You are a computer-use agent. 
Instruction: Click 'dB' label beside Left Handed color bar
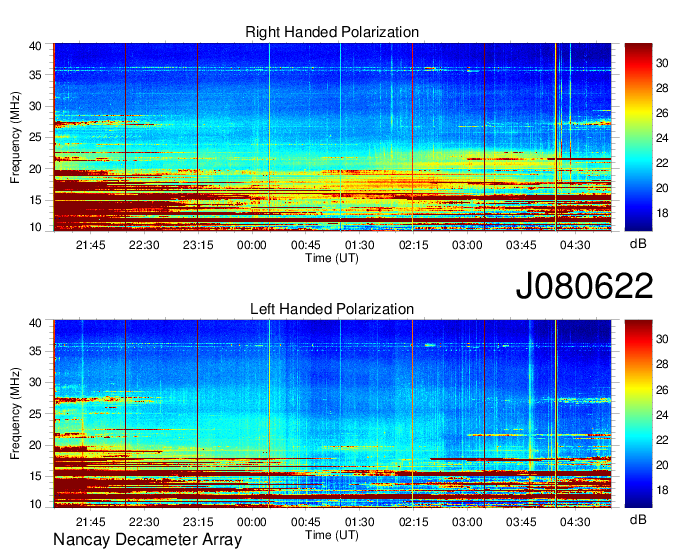pyautogui.click(x=638, y=519)
